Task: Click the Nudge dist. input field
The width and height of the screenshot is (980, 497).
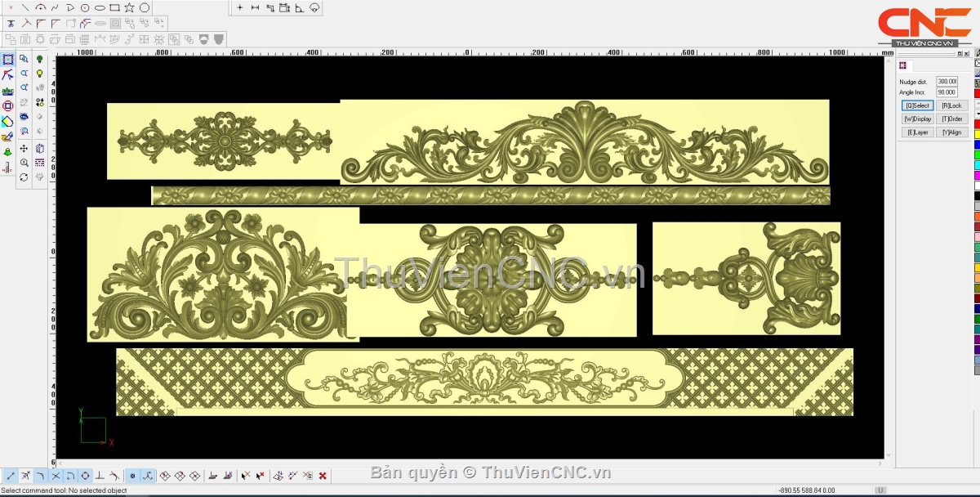Action: pos(947,82)
